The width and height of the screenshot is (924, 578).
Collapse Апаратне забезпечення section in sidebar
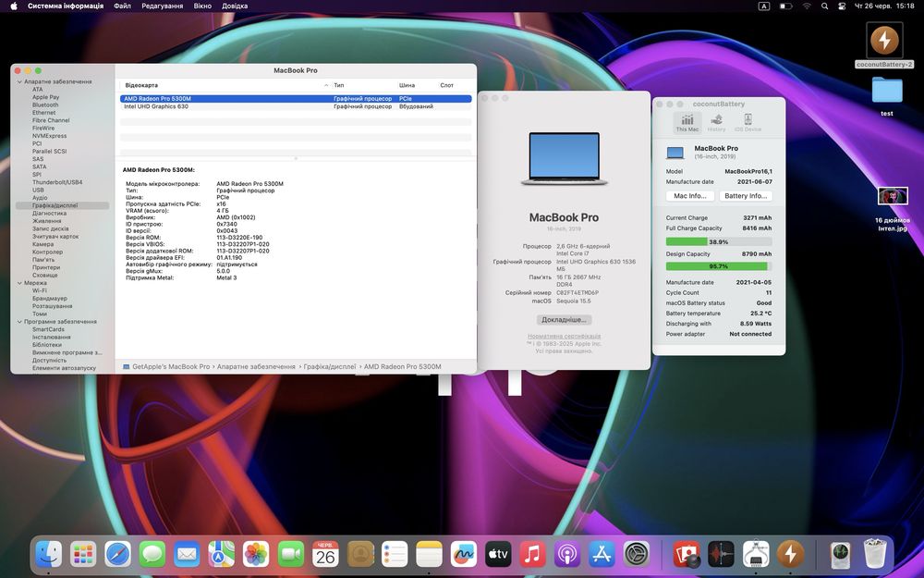19,82
